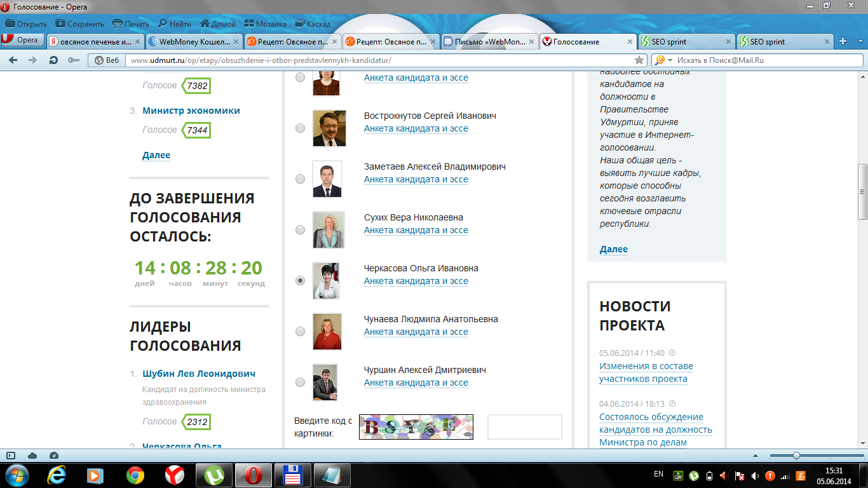The image size is (868, 488).
Task: Click the selected Черкасова Ольга Ивановна radio
Action: click(x=300, y=281)
